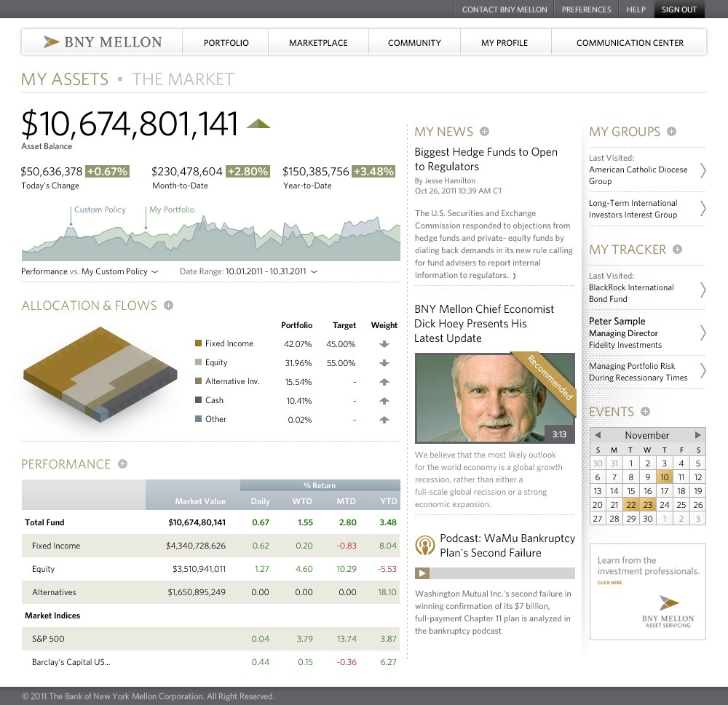Click Equity weight down arrow
The height and width of the screenshot is (705, 728).
(384, 363)
